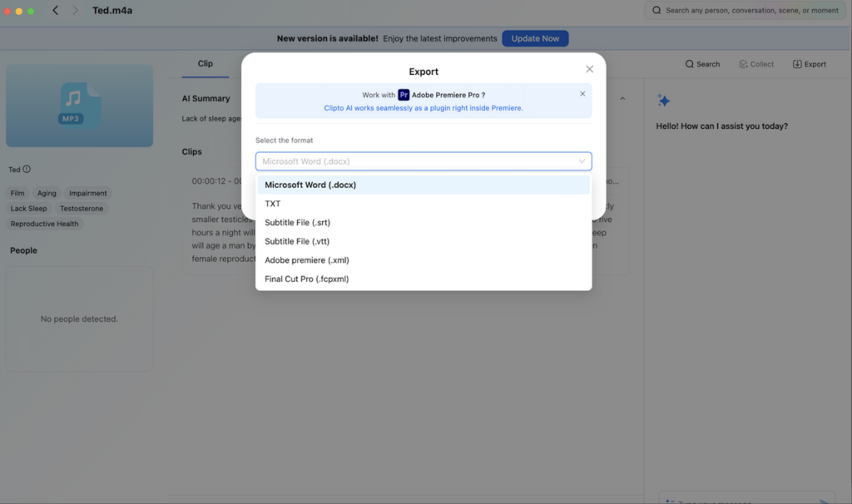
Task: Click the magnifier icon in search bar
Action: pyautogui.click(x=656, y=10)
